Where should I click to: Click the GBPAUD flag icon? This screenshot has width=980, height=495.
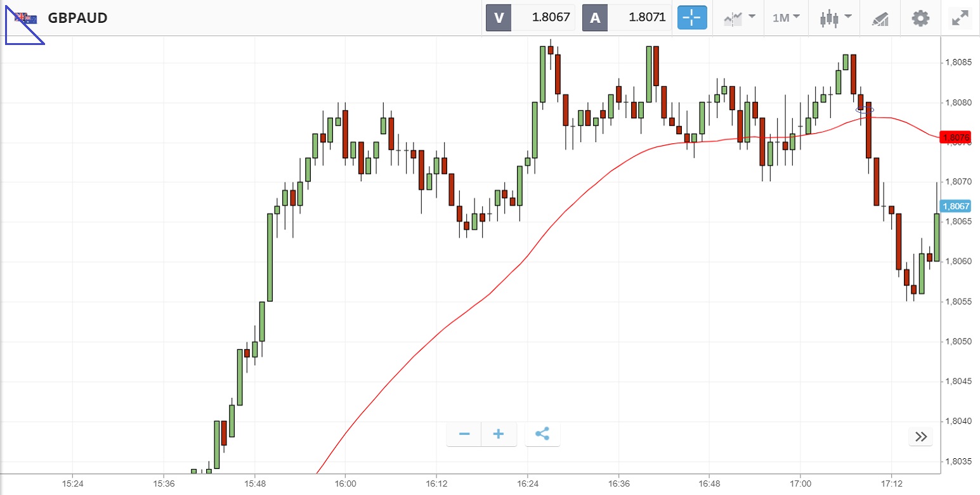(x=25, y=18)
